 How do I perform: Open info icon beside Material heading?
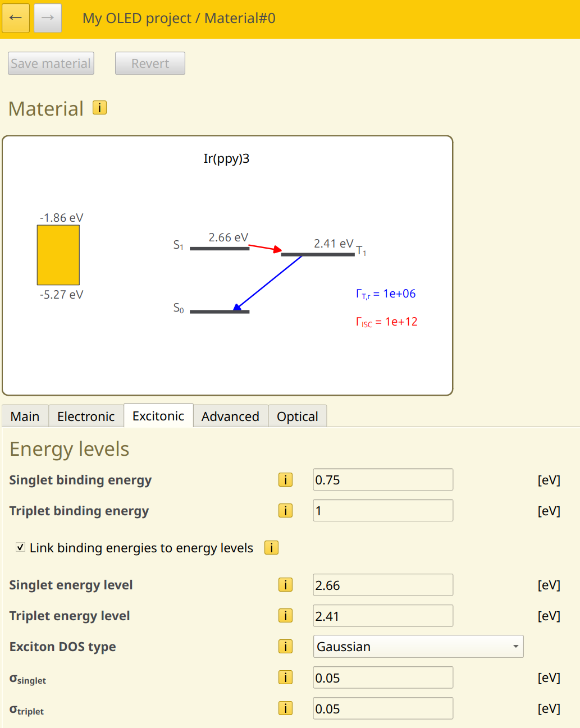click(x=99, y=108)
